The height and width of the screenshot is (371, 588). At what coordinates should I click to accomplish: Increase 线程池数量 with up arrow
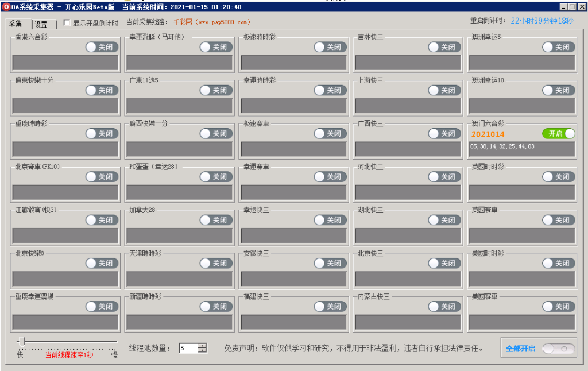tap(203, 345)
